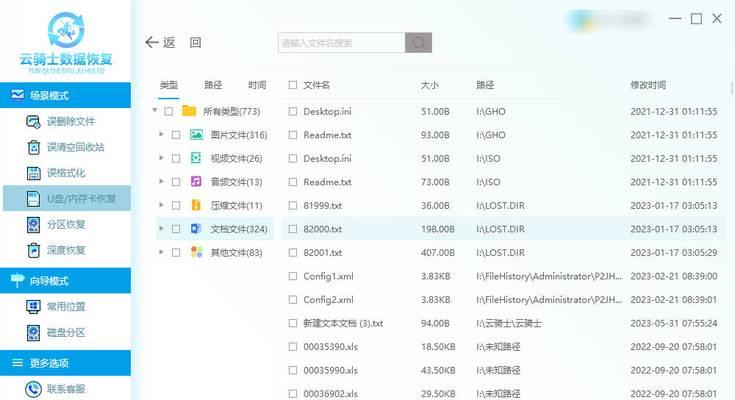
Task: Expand the 图片文件 tree node
Action: pyautogui.click(x=161, y=135)
